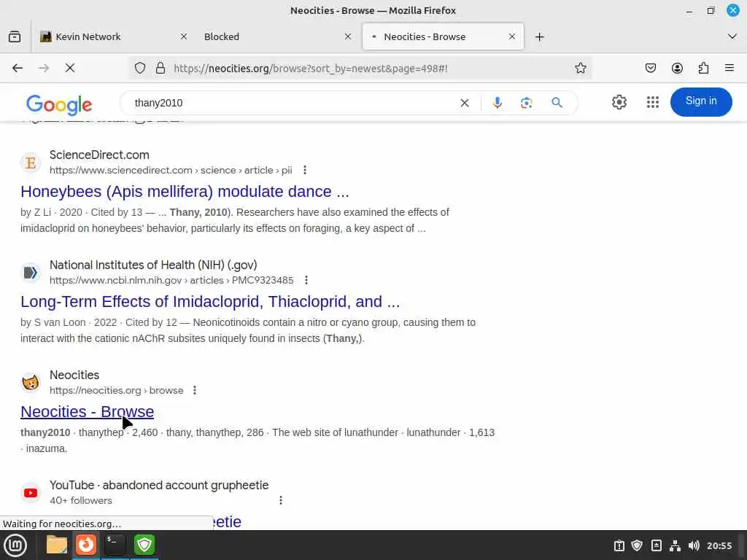Open the Honeybees (Apis mellifera) result
This screenshot has width=747, height=560.
tap(185, 192)
